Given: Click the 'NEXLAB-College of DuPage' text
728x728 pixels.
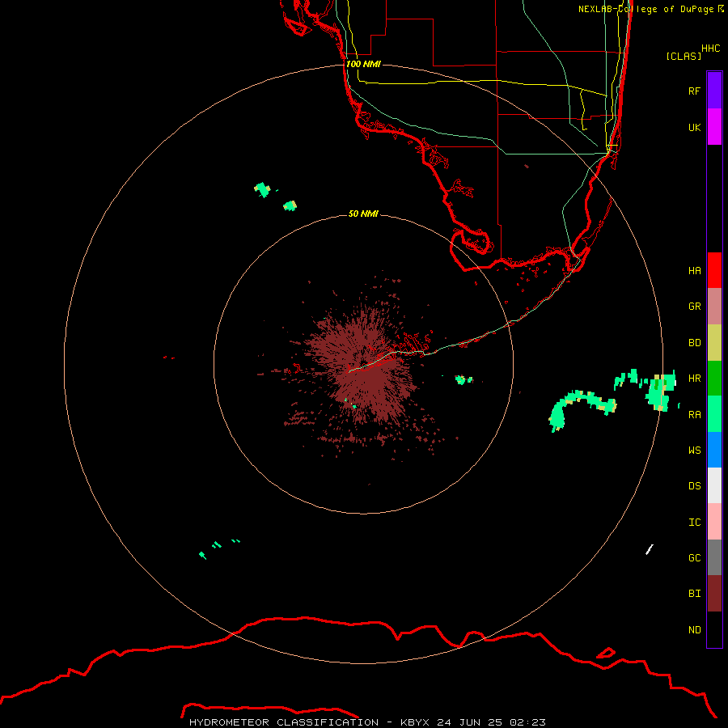Looking at the screenshot, I should [645, 9].
